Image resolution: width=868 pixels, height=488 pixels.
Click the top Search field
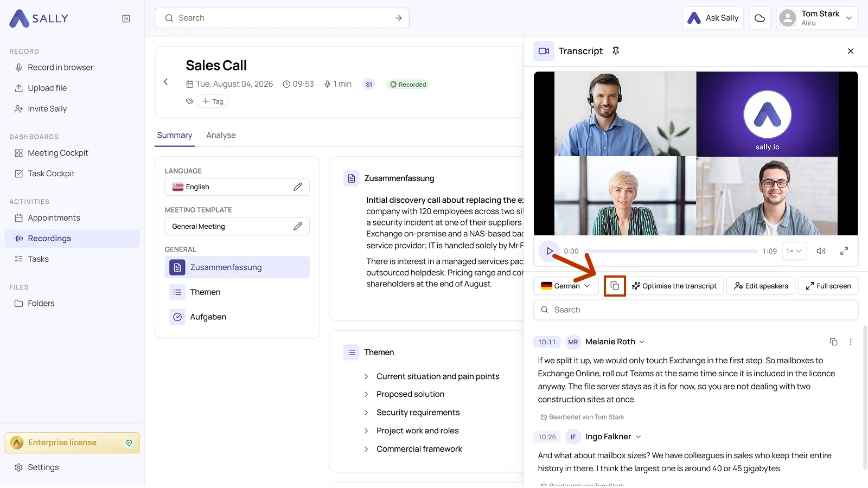tap(282, 18)
